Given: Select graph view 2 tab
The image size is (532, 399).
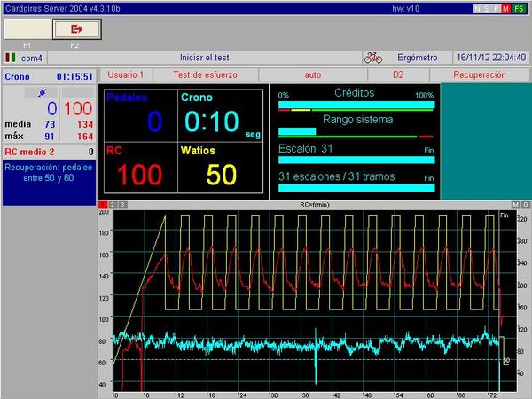Looking at the screenshot, I should click(x=113, y=205).
